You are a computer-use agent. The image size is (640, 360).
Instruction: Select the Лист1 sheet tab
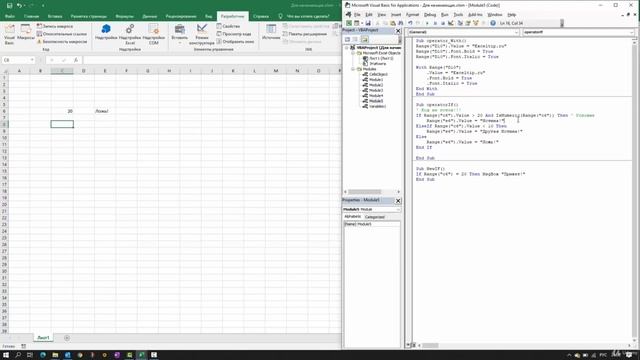pos(43,338)
